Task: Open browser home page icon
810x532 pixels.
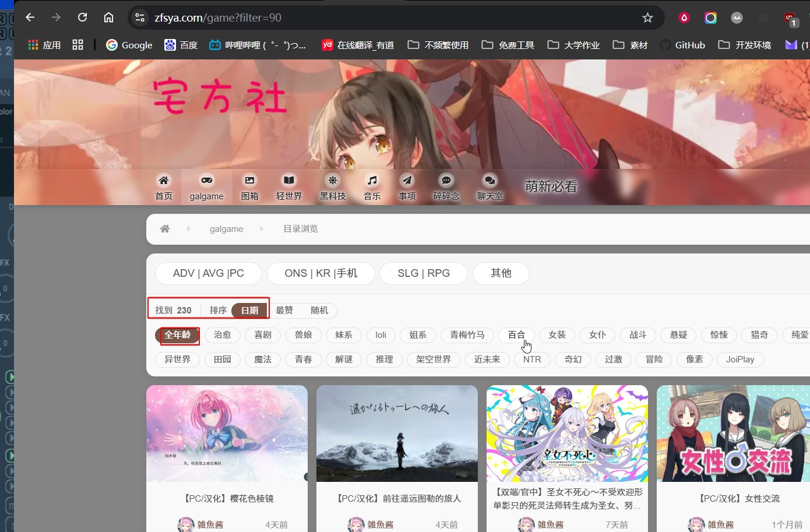Action: pos(108,17)
